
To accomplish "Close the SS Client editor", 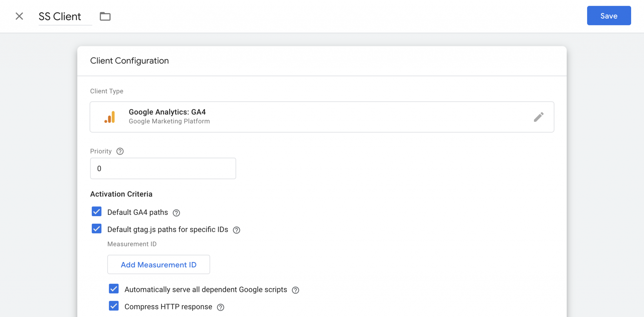I will coord(19,16).
